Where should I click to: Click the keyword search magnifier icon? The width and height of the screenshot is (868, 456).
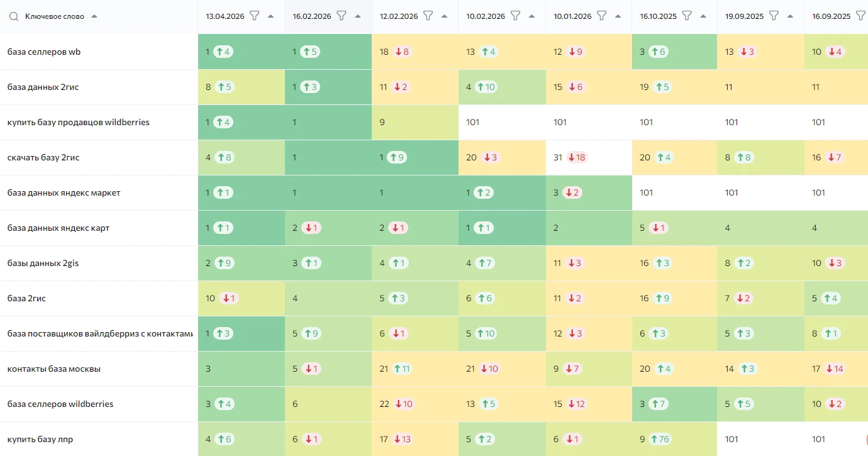pos(14,16)
